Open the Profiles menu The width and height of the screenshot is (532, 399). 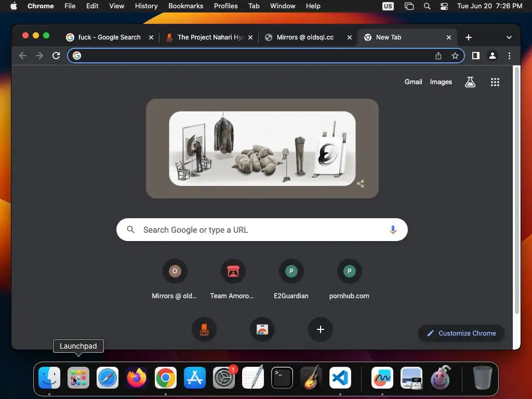pos(225,6)
